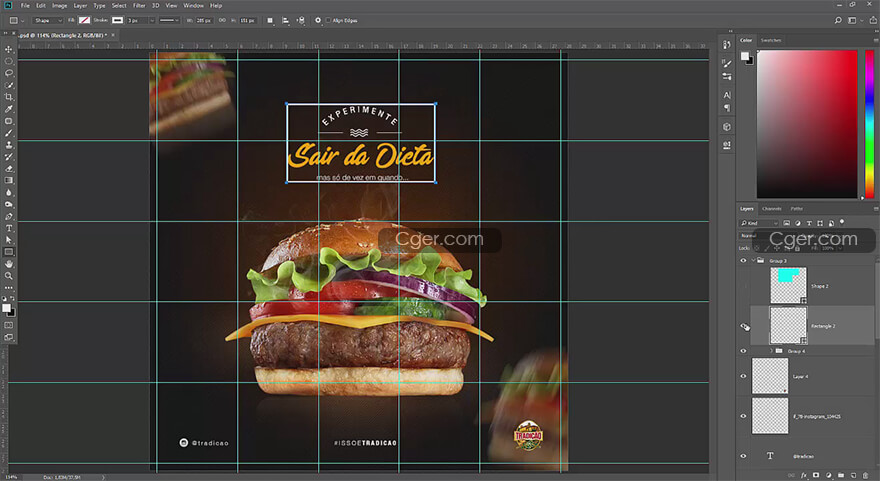The image size is (880, 481).
Task: Select the Zoom tool
Action: coord(8,276)
